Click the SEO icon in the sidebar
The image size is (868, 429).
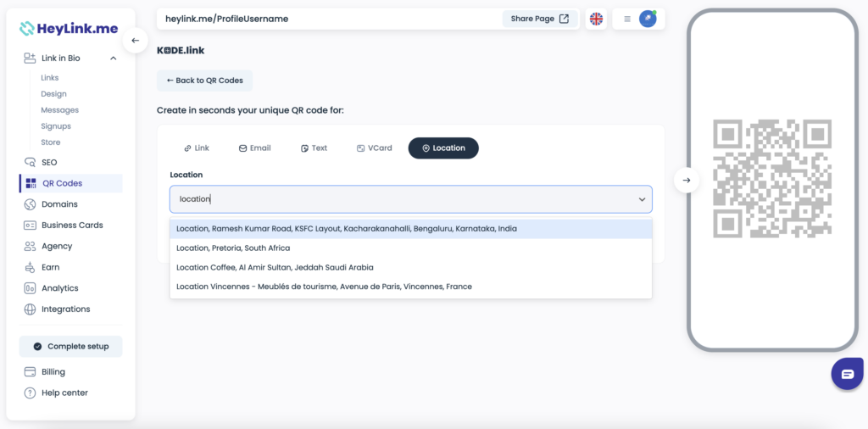[x=30, y=162]
